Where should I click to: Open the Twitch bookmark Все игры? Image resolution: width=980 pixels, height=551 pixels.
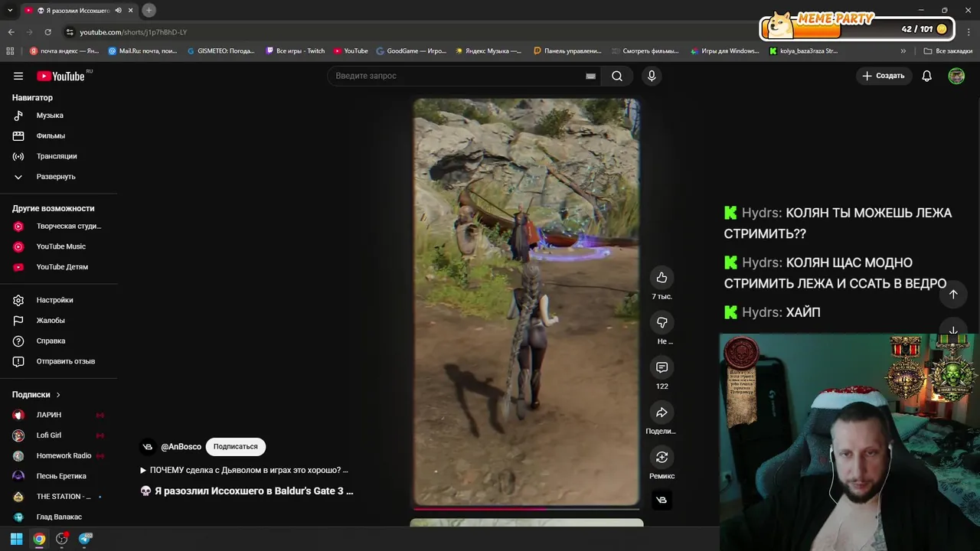click(296, 51)
